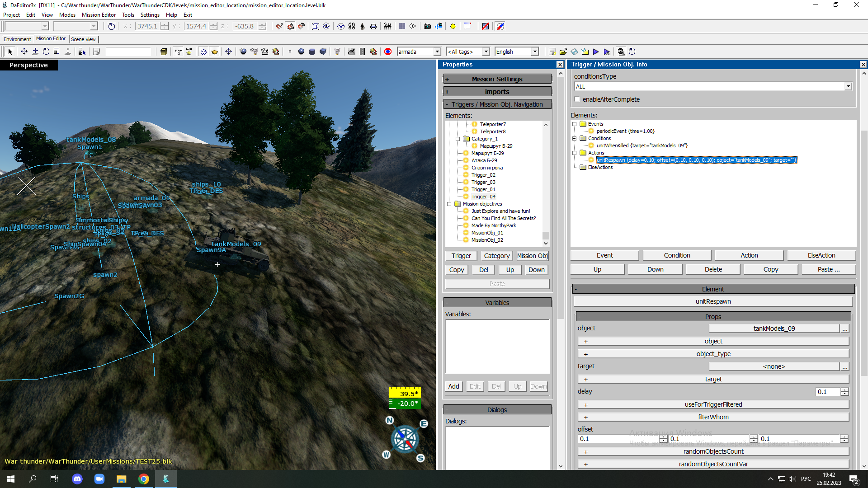The image size is (868, 488).
Task: Click the Stat display icon
Action: [387, 26]
